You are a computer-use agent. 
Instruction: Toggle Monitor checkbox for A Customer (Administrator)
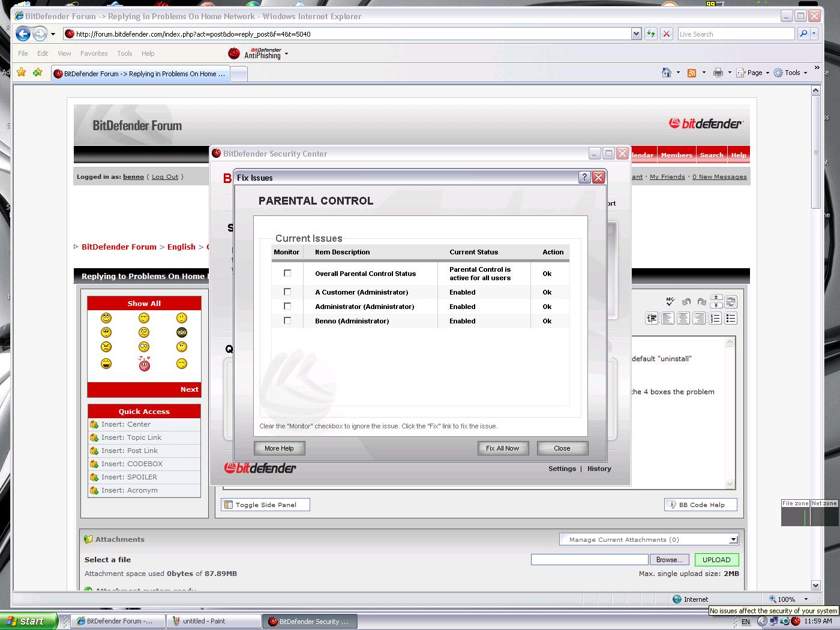point(287,292)
